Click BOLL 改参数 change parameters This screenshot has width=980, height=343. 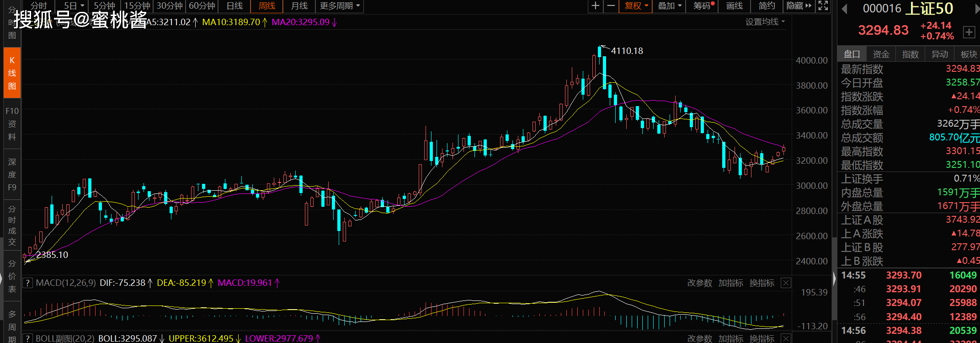pos(699,338)
